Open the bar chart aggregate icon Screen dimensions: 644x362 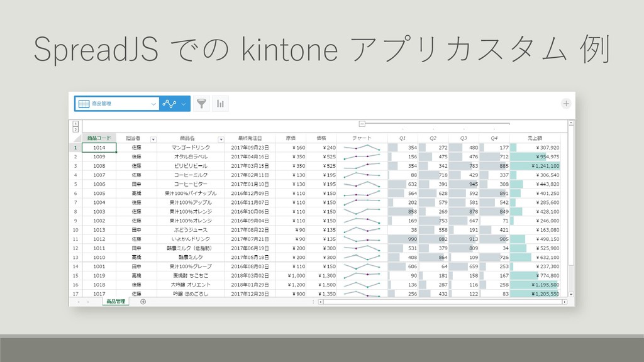click(221, 104)
